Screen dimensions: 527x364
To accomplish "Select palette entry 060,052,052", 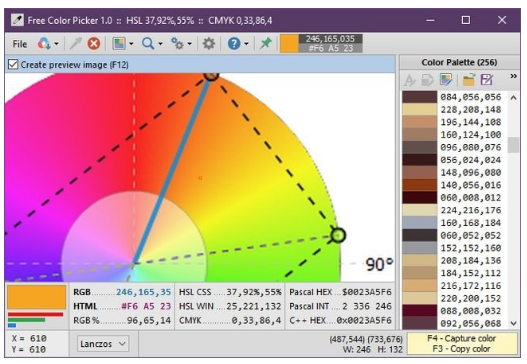I will pyautogui.click(x=455, y=236).
